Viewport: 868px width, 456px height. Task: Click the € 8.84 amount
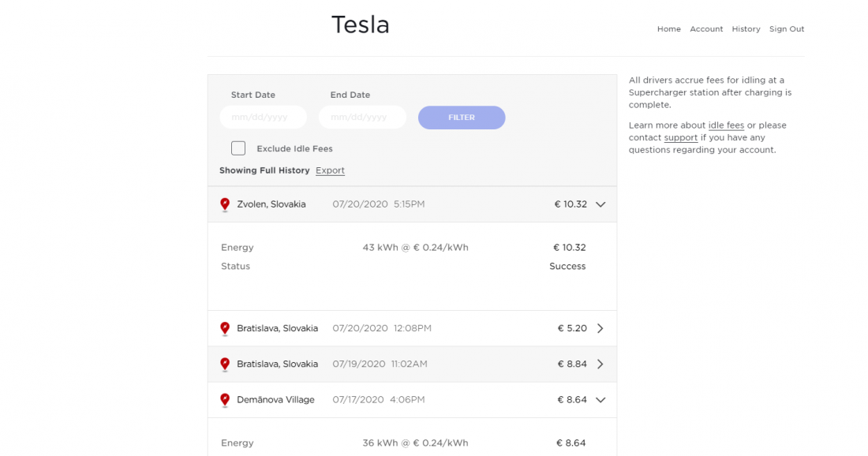coord(572,364)
